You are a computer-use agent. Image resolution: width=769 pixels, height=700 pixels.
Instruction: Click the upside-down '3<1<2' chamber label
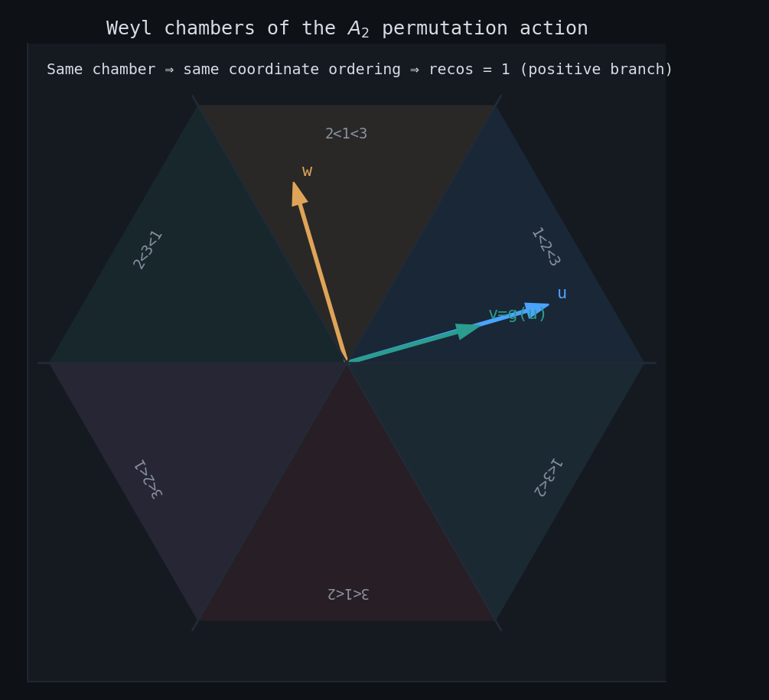pos(347,594)
